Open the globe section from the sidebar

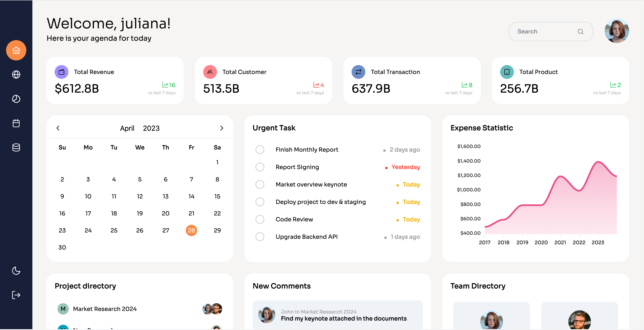[16, 74]
